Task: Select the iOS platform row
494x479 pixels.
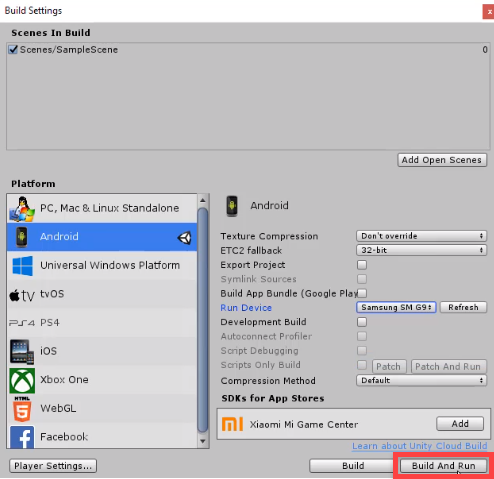Action: (102, 351)
